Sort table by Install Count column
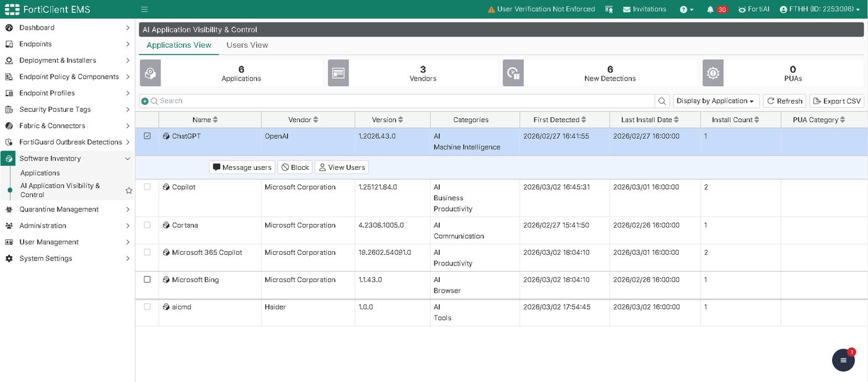The height and width of the screenshot is (382, 868). click(737, 120)
